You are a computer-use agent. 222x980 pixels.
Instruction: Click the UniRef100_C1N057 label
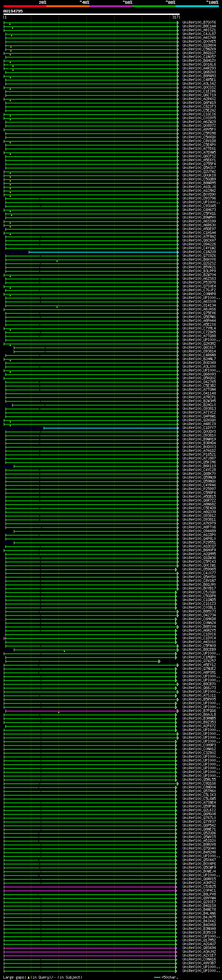199,57
